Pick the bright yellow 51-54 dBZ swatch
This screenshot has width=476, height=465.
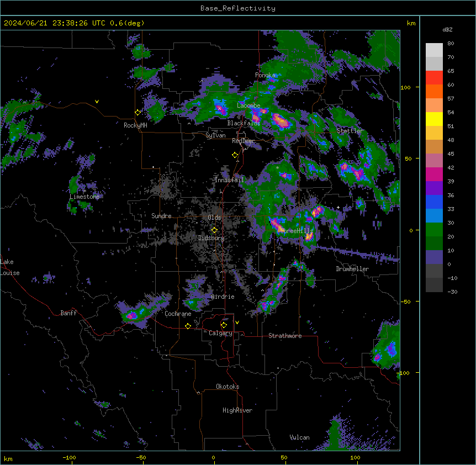coord(434,119)
